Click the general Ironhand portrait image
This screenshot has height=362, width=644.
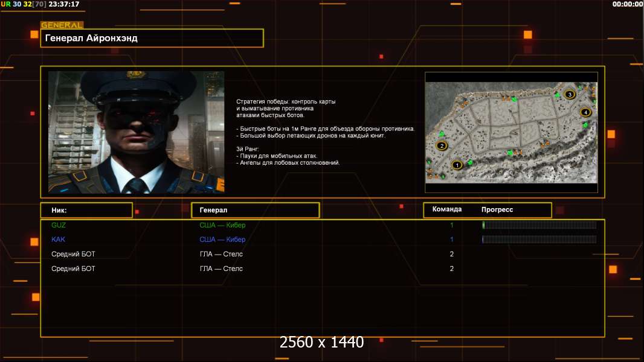[x=137, y=132]
